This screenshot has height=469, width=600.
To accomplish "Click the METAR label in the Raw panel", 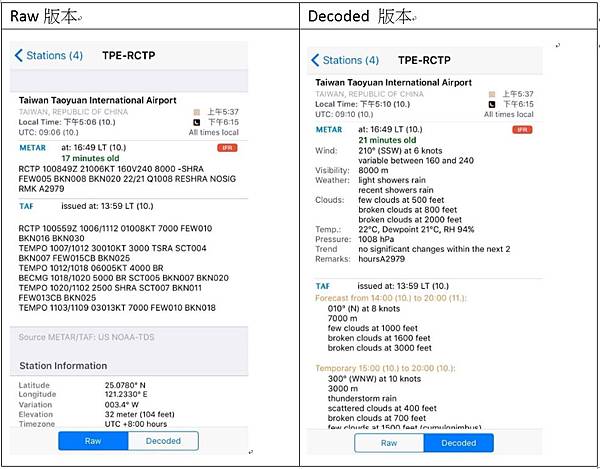I will pyautogui.click(x=33, y=148).
